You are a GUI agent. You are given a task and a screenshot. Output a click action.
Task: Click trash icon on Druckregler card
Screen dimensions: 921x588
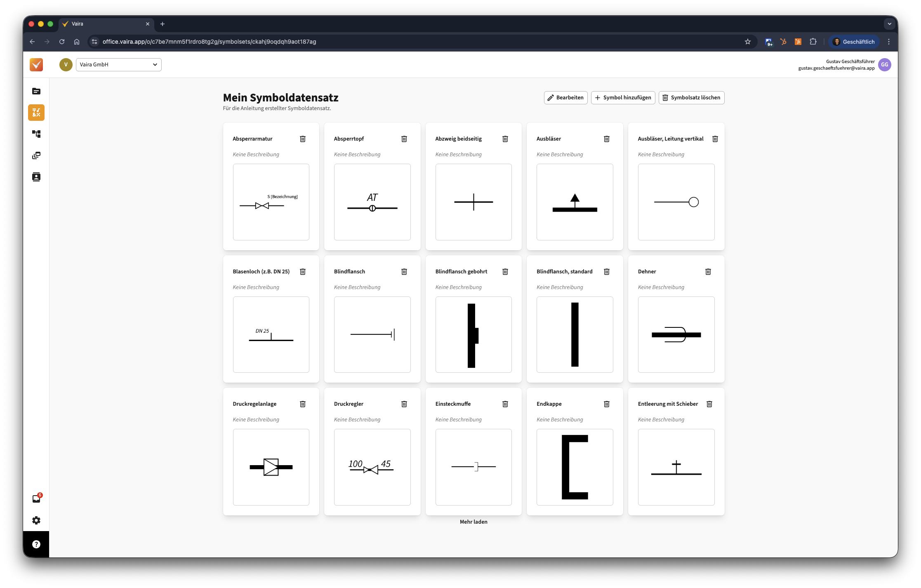[x=404, y=404]
